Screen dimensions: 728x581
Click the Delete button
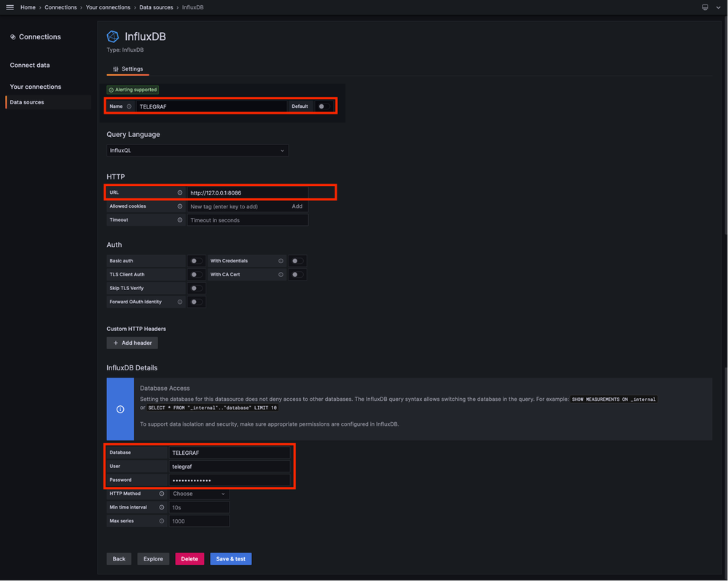[x=189, y=559]
